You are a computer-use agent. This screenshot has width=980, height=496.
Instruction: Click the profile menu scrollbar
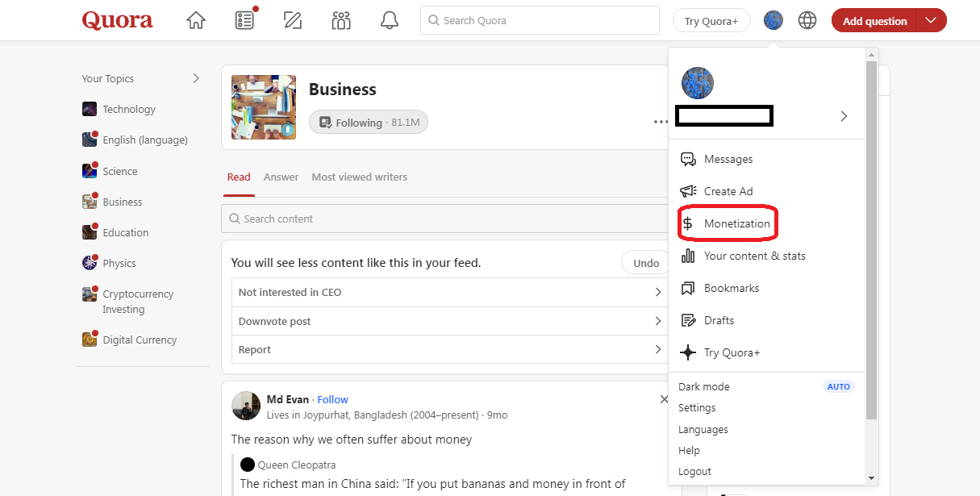(x=871, y=242)
